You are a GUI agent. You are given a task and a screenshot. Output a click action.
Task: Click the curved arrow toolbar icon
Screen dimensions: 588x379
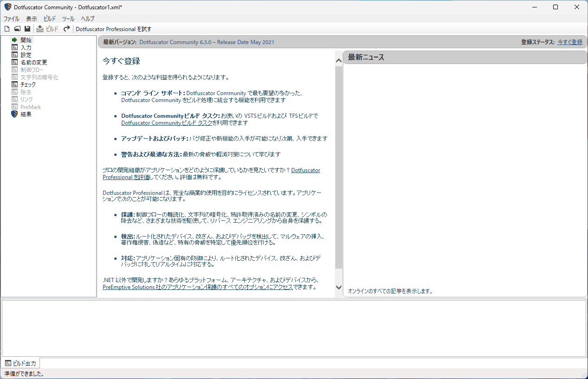pos(67,29)
